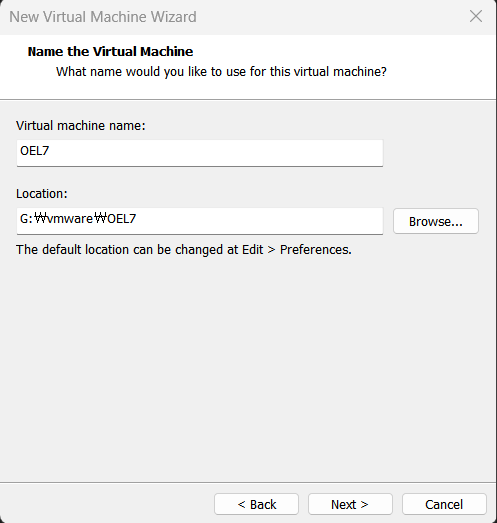Click the Location path input field
Viewport: 497px width, 523px height.
[200, 221]
